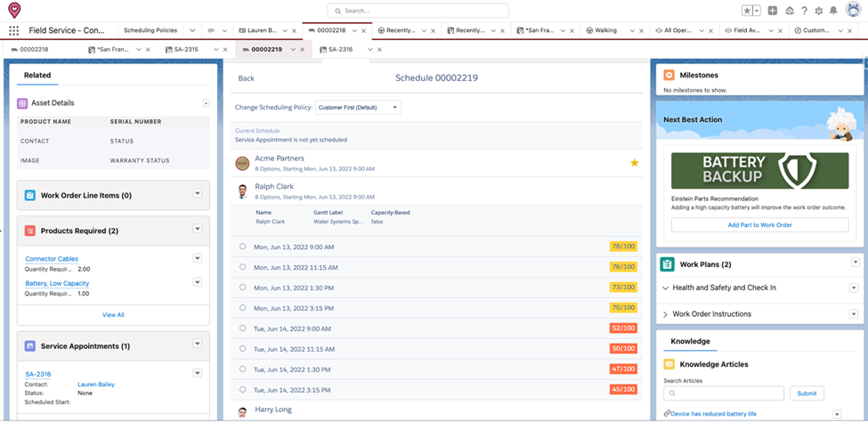Screen dimensions: 868x422
Task: Open the Setup gear icon
Action: (818, 11)
